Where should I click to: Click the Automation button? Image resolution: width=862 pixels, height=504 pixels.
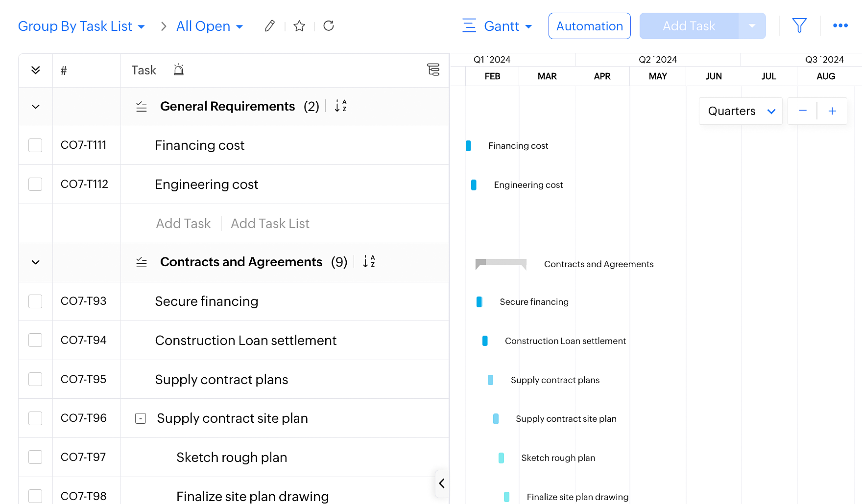pyautogui.click(x=589, y=26)
